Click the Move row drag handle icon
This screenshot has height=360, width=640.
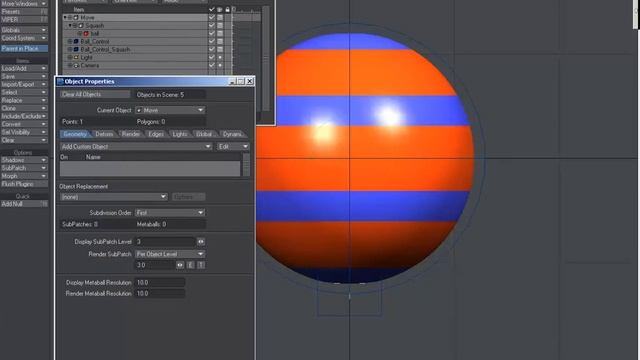70,18
